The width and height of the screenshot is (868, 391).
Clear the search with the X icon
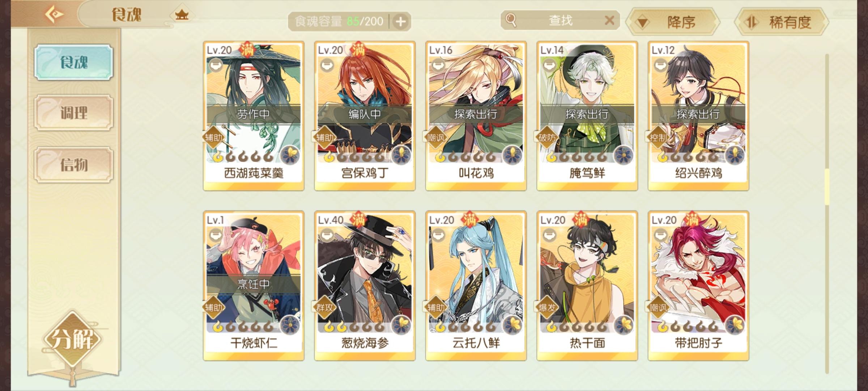(x=609, y=20)
